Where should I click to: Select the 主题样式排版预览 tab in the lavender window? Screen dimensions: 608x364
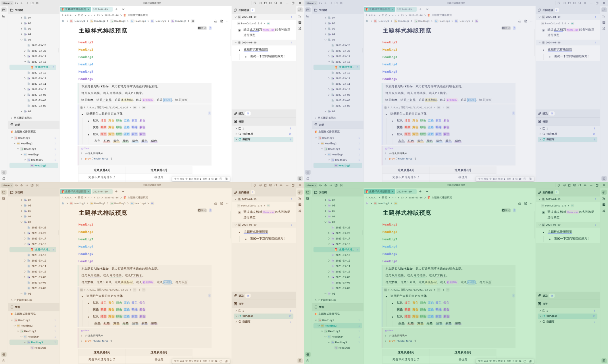point(379,9)
